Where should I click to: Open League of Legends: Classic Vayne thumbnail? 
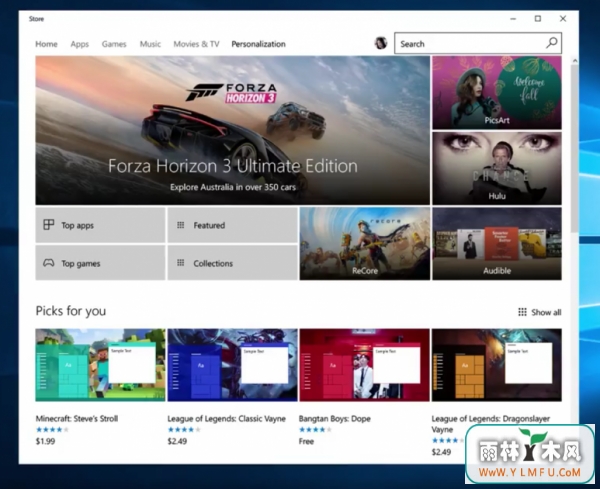coord(232,365)
